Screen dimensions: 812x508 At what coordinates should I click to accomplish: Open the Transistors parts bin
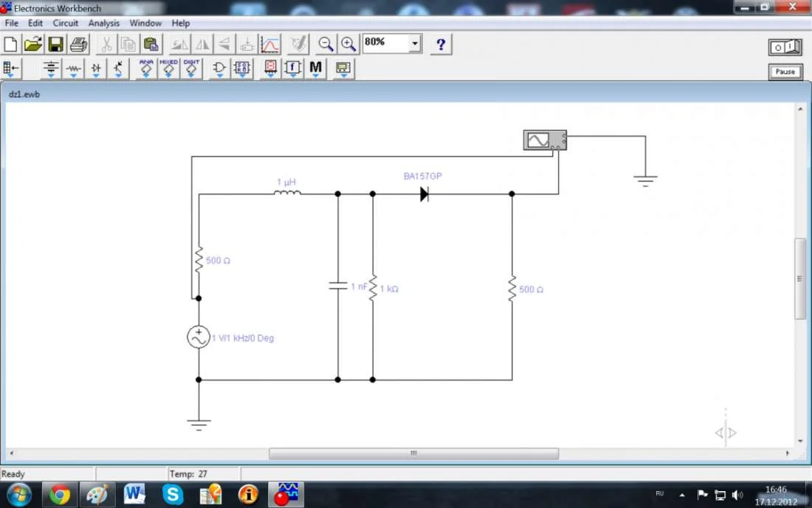(118, 69)
